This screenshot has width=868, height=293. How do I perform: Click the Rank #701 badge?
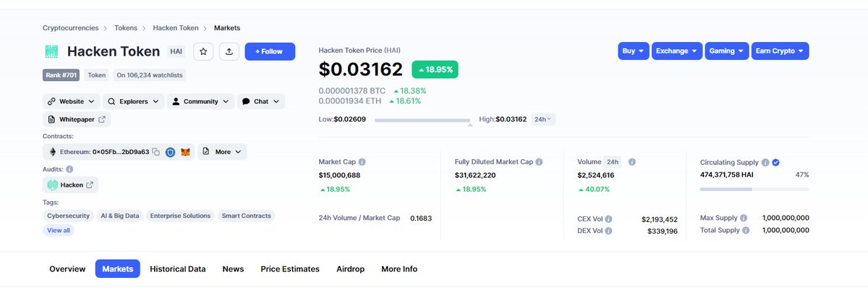[x=61, y=75]
